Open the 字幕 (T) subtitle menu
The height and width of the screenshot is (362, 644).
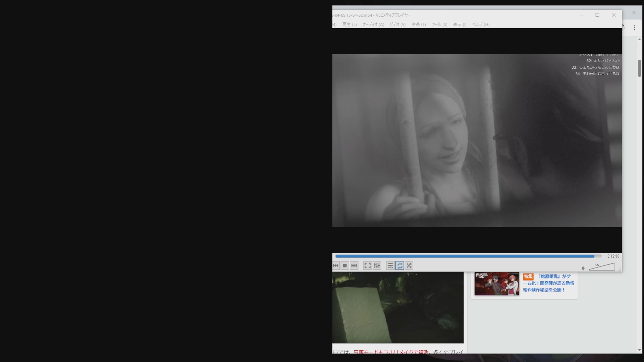pos(419,24)
